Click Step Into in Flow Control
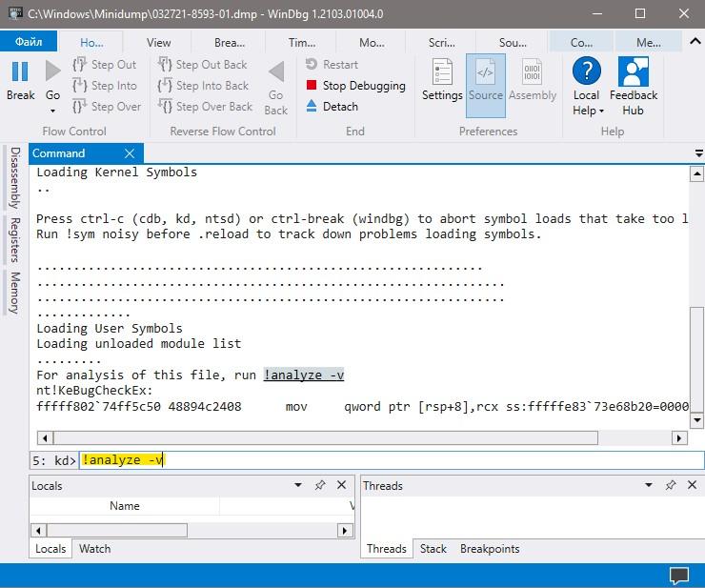This screenshot has width=705, height=588. pos(105,86)
